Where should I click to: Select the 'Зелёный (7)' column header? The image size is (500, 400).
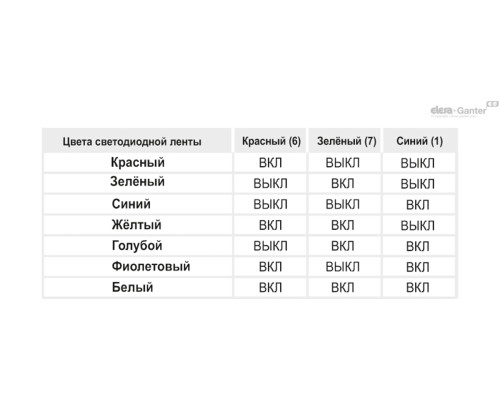[347, 141]
